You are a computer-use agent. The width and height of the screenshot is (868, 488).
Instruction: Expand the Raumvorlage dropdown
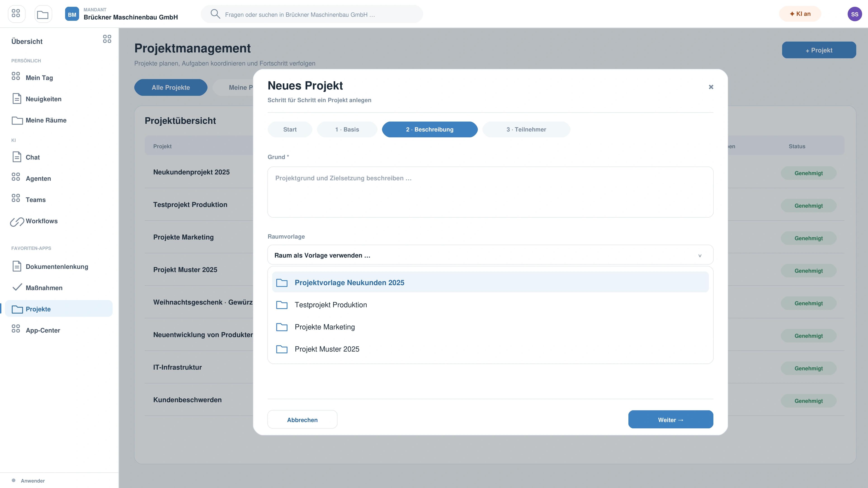click(490, 255)
